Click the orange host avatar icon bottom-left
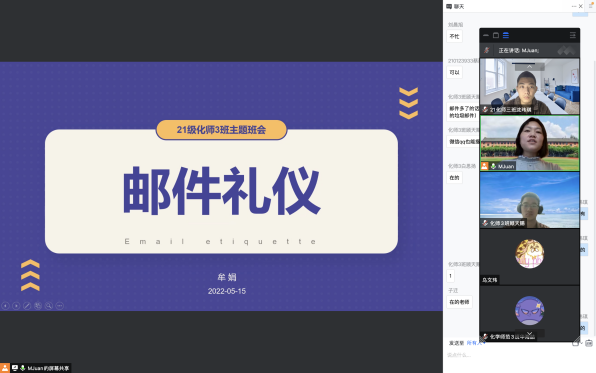Screen dimensions: 596x373 [x=5, y=368]
